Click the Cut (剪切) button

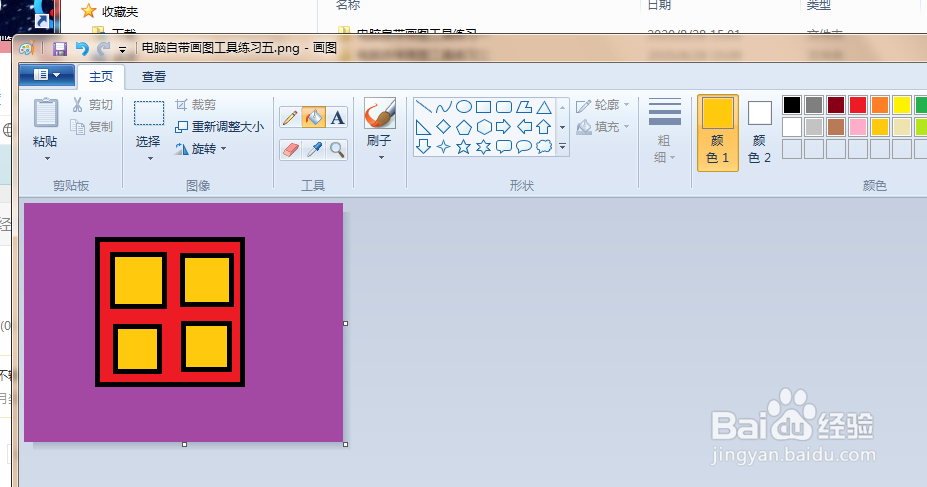point(93,105)
